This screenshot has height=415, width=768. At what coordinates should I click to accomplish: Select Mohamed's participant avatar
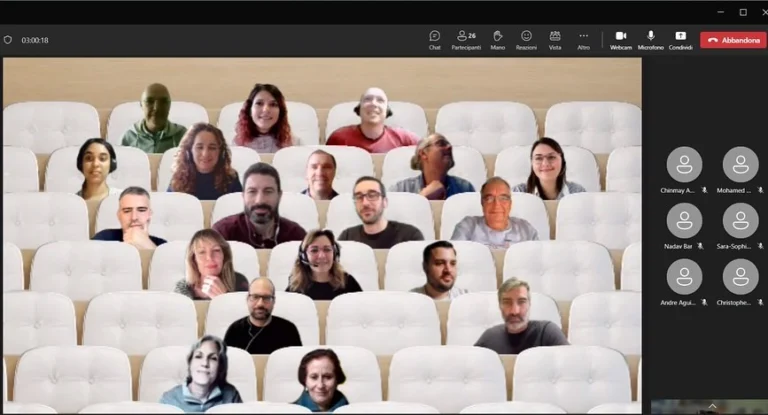(740, 165)
